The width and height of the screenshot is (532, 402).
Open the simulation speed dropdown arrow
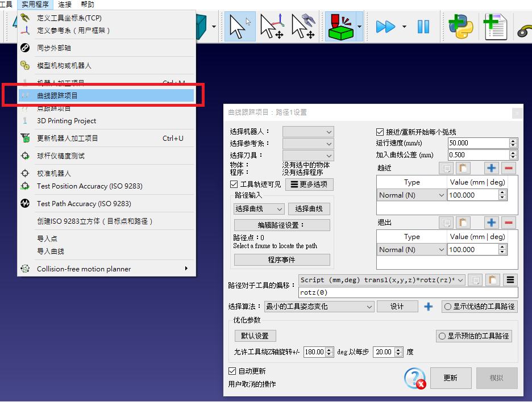click(x=404, y=27)
